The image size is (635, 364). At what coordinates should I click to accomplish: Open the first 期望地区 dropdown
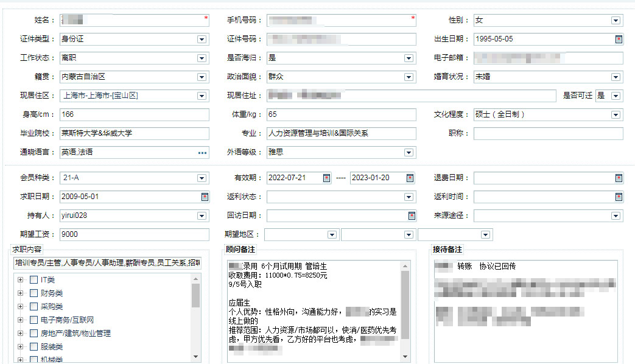click(332, 235)
